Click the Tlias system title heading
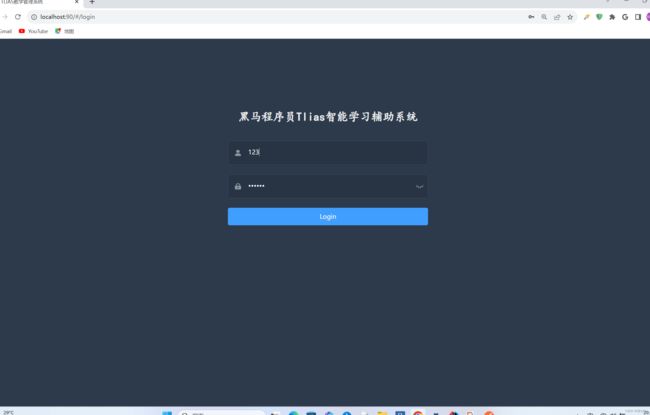650x415 pixels. tap(328, 117)
